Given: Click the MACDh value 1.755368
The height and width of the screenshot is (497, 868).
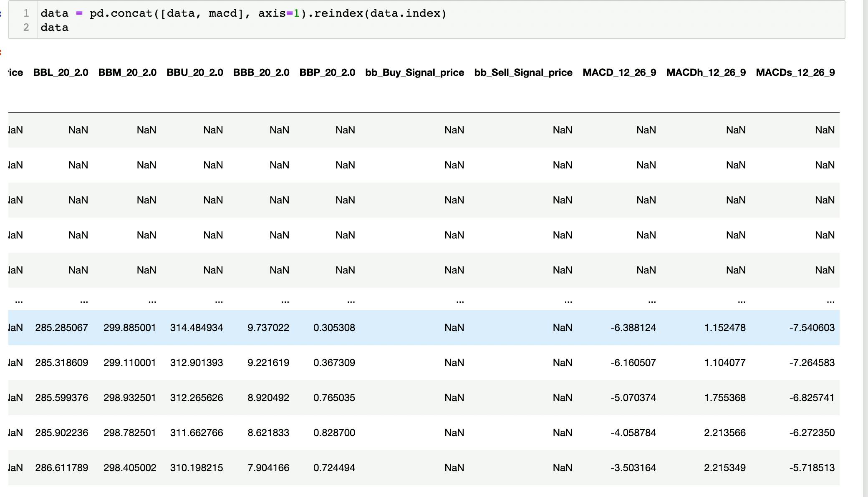Looking at the screenshot, I should point(725,398).
